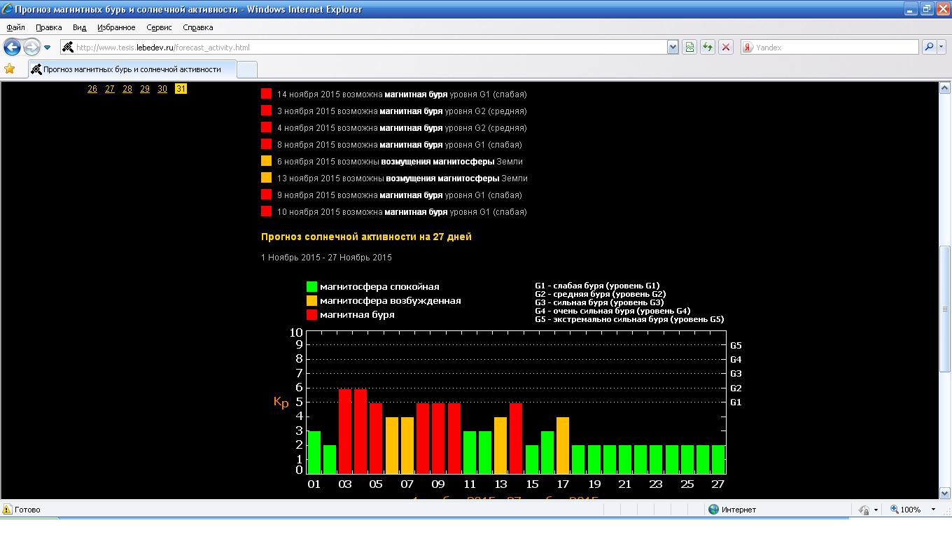The height and width of the screenshot is (560, 952).
Task: Expand search provider options arrow
Action: coord(941,47)
